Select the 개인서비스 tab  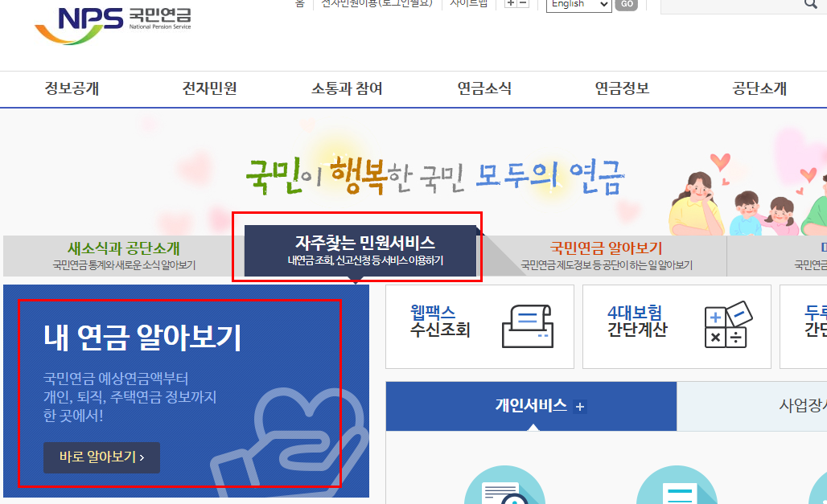click(x=531, y=406)
